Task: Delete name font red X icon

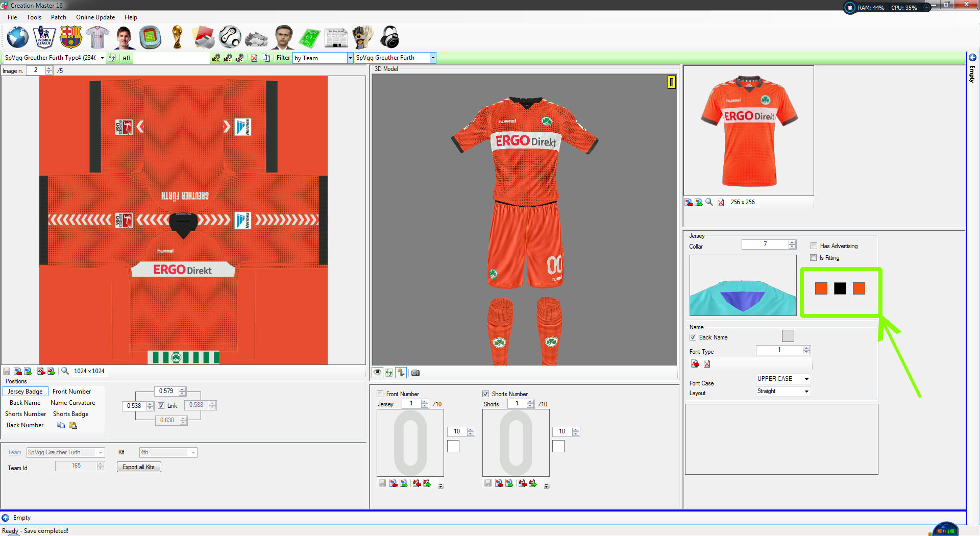Action: click(x=707, y=364)
